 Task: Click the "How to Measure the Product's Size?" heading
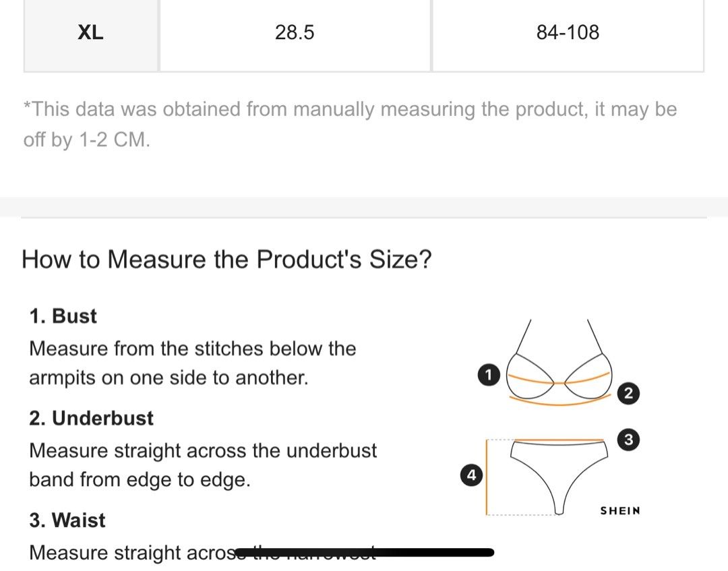226,259
